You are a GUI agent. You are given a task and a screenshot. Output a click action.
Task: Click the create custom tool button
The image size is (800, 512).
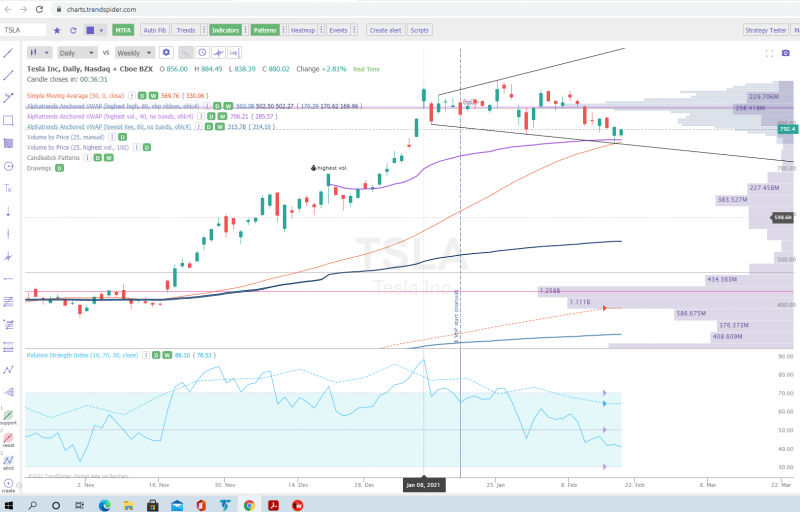pos(8,485)
